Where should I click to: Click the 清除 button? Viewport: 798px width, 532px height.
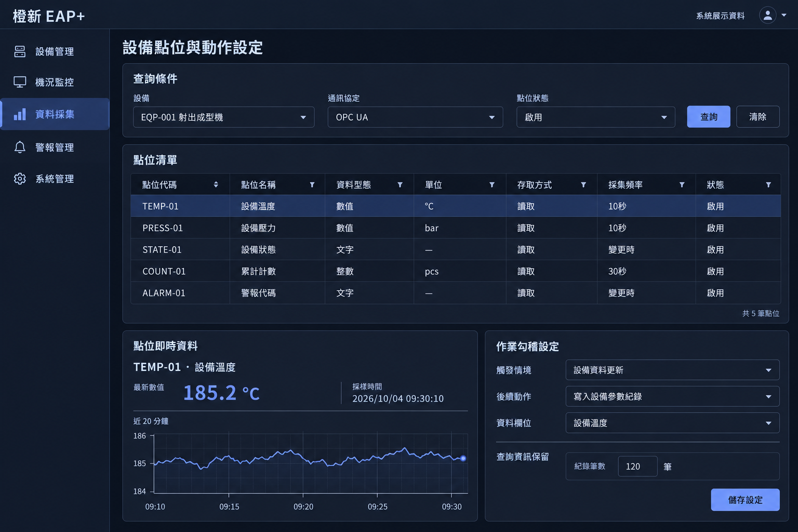pyautogui.click(x=758, y=116)
